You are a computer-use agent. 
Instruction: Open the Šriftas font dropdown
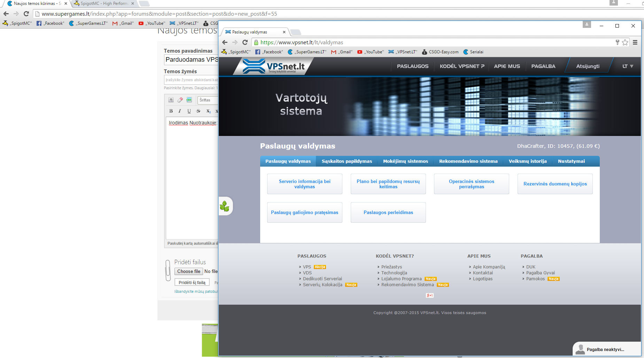(208, 100)
